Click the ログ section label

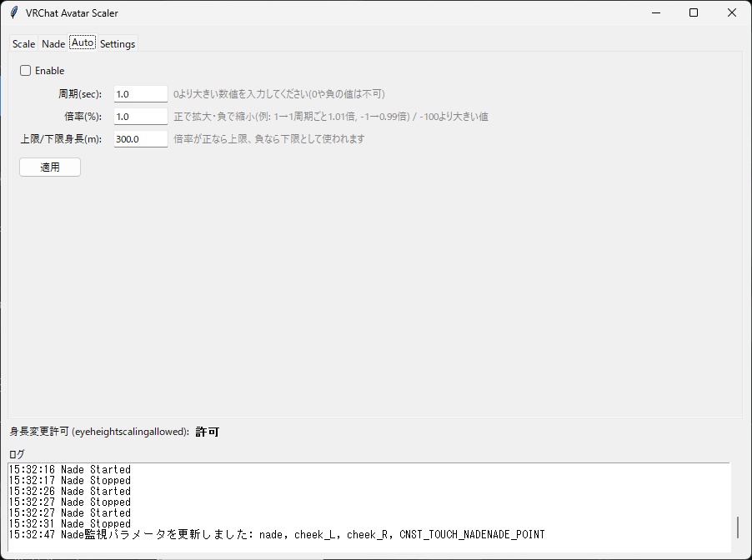pos(17,454)
